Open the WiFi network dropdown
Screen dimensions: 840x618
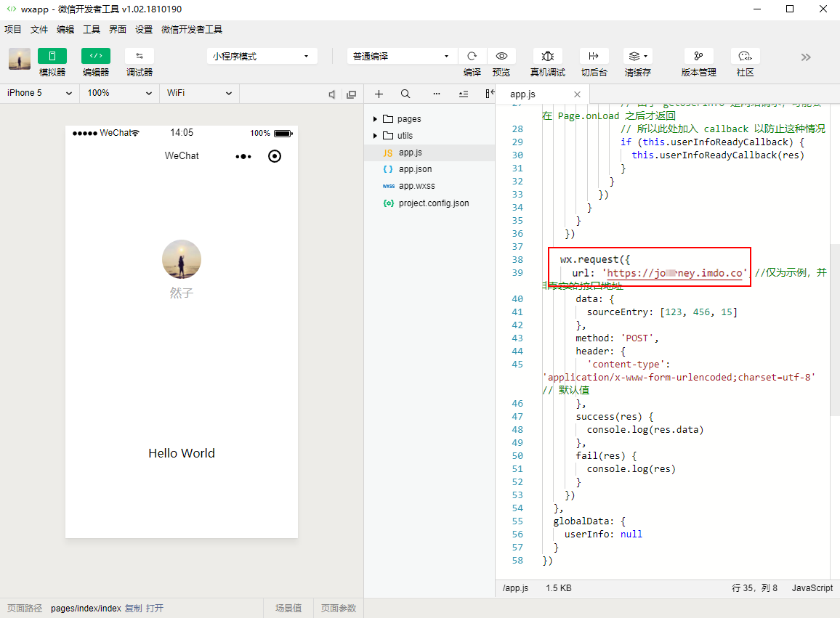point(199,93)
